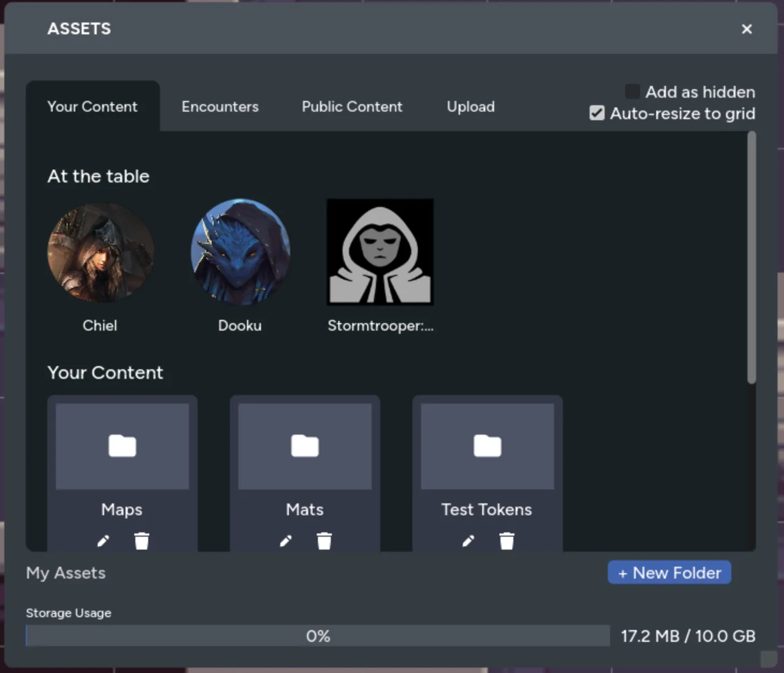
Task: Open the Test Tokens folder
Action: [x=487, y=446]
